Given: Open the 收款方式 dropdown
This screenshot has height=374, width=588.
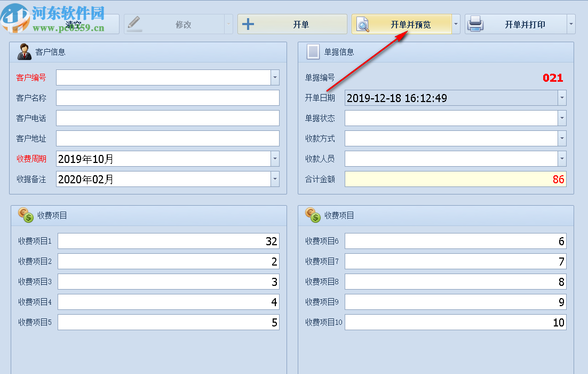Looking at the screenshot, I should [561, 138].
